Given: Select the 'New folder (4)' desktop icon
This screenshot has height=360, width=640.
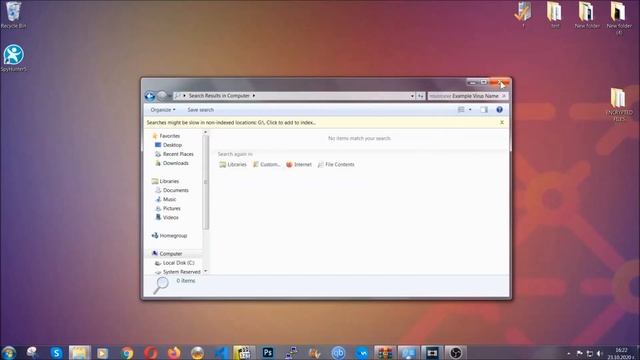Looking at the screenshot, I should (x=619, y=18).
